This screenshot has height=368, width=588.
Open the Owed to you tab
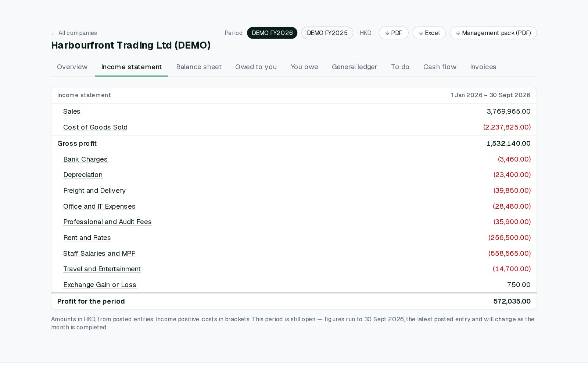(256, 67)
